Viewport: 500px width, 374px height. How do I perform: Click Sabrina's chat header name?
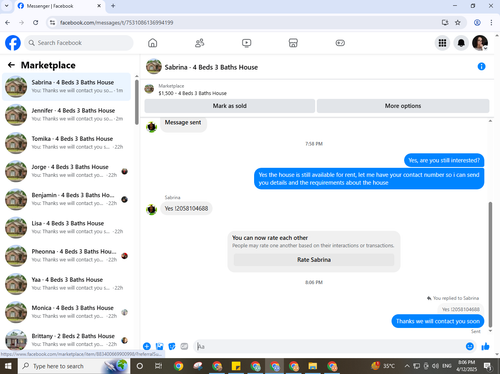point(211,67)
